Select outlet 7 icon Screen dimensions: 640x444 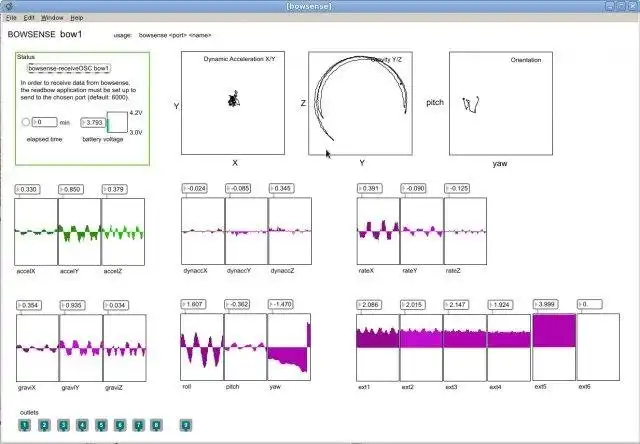click(x=139, y=426)
